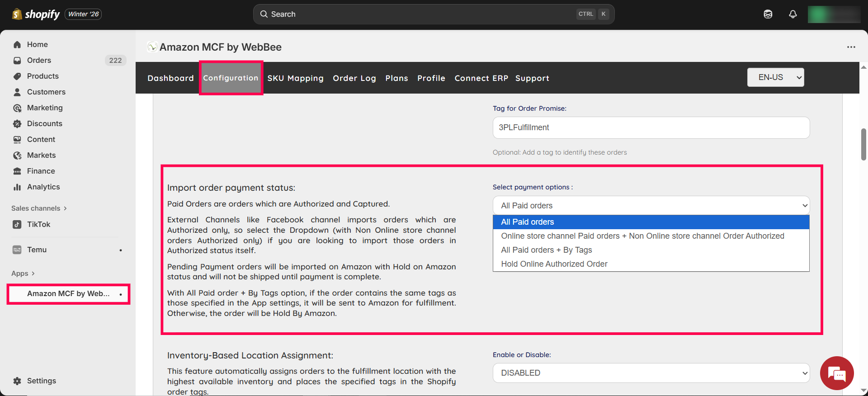
Task: Click the Tag for Order Promise field
Action: tap(651, 127)
